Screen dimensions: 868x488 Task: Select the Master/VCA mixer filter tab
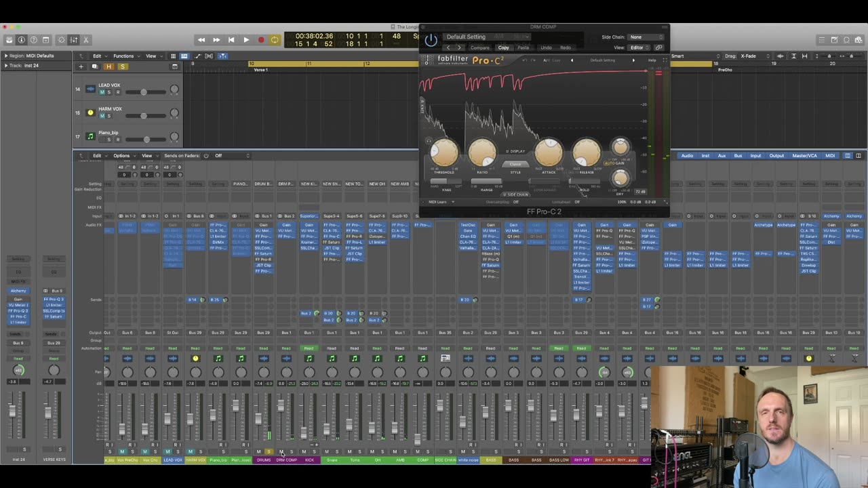click(804, 156)
